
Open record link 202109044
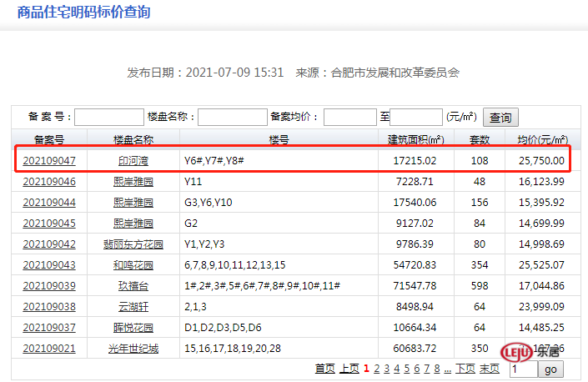tap(49, 203)
